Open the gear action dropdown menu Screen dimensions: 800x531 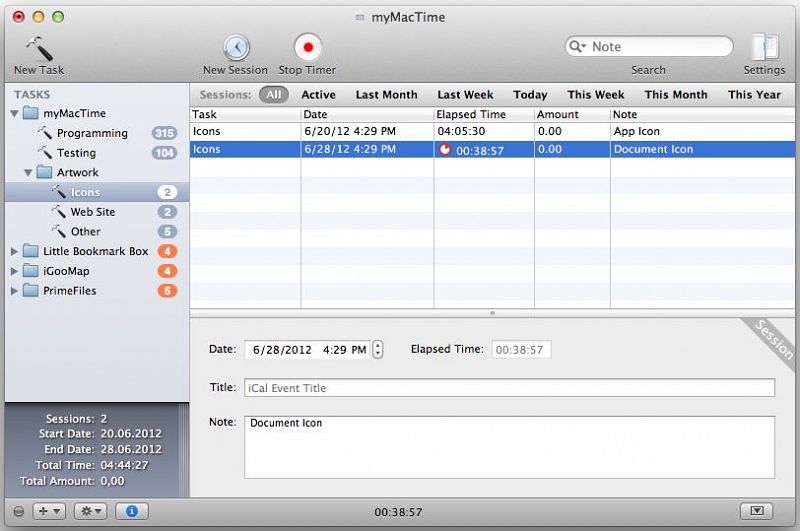(90, 511)
